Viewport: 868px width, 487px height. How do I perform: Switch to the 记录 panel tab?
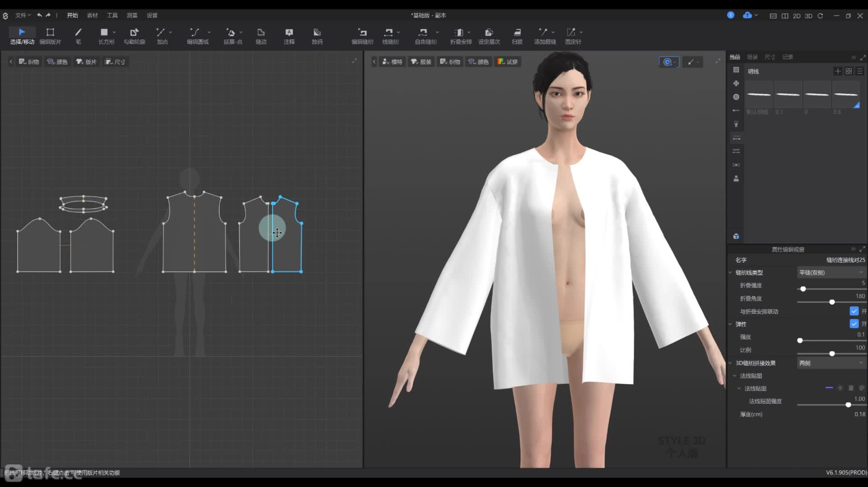click(x=787, y=57)
